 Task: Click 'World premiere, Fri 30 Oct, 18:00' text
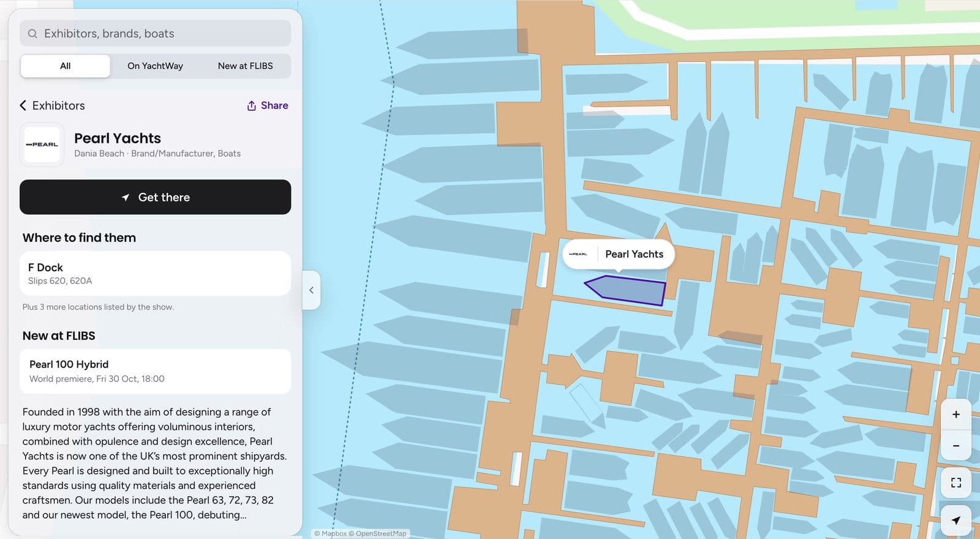[97, 379]
